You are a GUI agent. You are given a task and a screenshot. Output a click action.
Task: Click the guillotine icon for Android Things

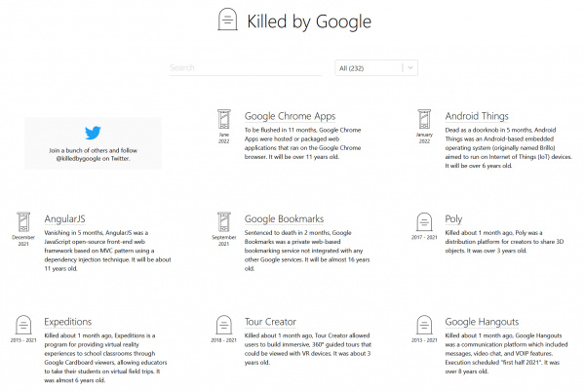[x=424, y=121]
